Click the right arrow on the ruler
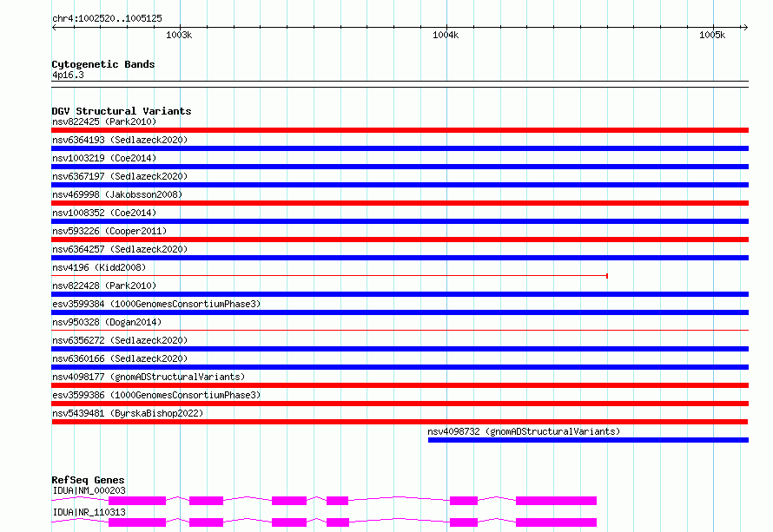This screenshot has width=773, height=532. point(745,28)
